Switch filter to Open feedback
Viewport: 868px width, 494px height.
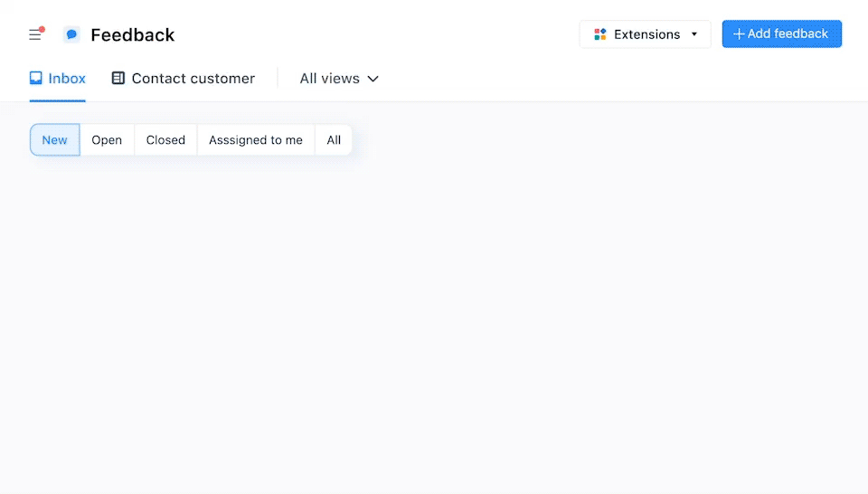pos(107,140)
